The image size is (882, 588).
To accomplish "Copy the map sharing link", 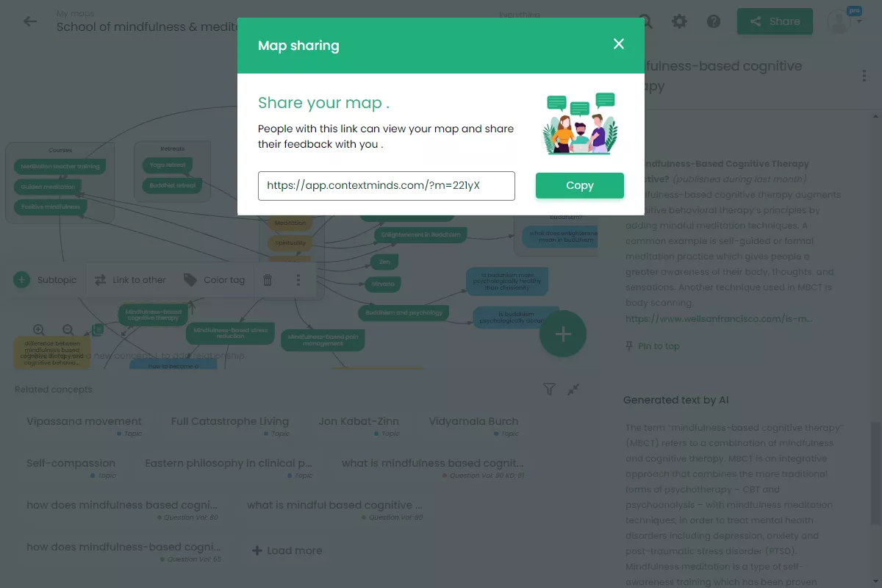I will point(579,186).
